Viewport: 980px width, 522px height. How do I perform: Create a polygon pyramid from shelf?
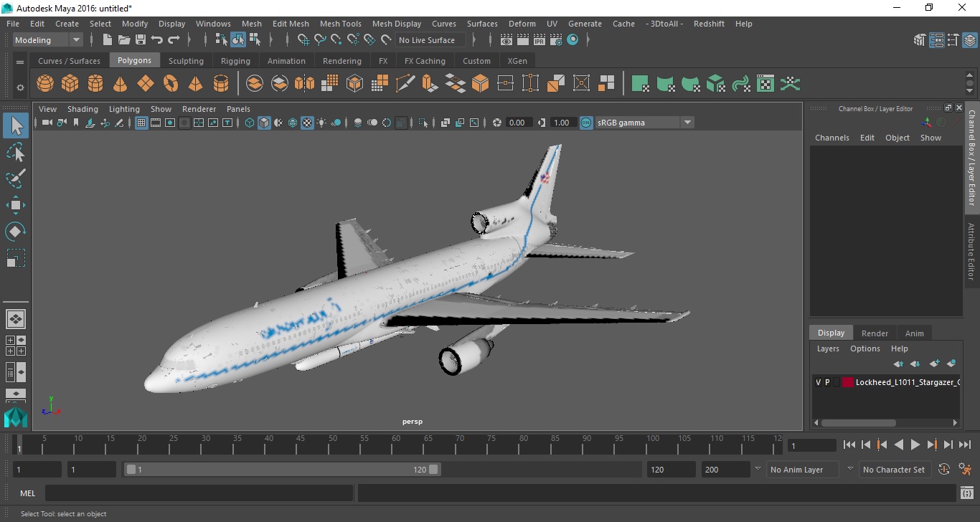195,84
